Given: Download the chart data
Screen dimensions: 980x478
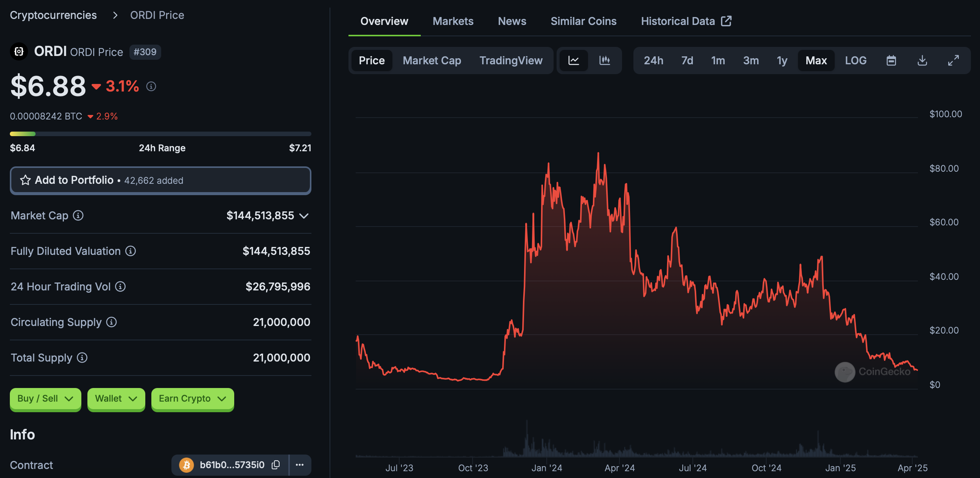Looking at the screenshot, I should coord(922,61).
